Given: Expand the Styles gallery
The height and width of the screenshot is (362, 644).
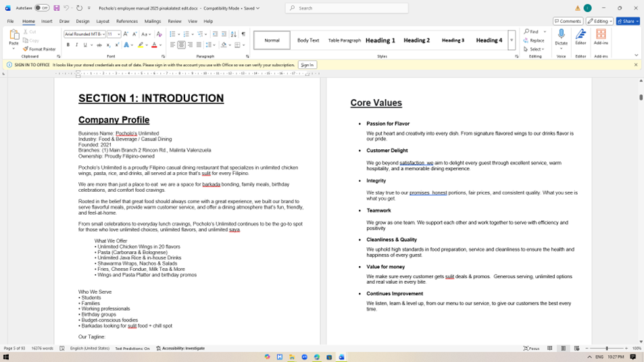Looking at the screenshot, I should (512, 41).
